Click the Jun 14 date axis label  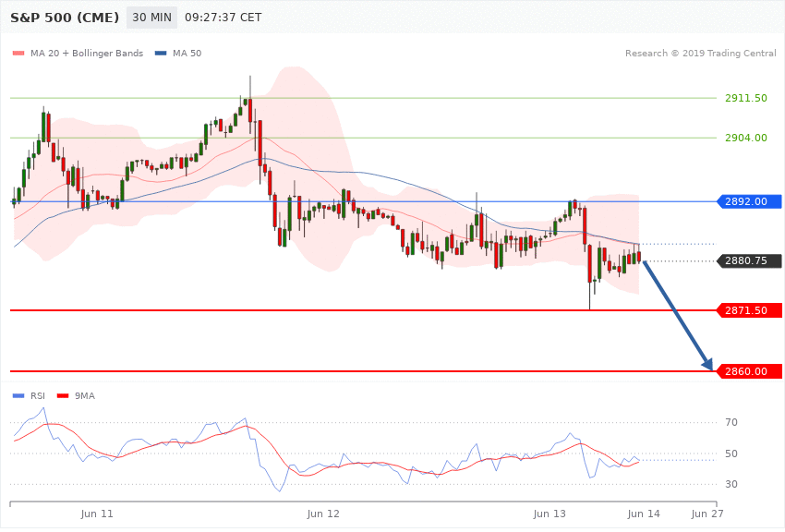[x=644, y=514]
